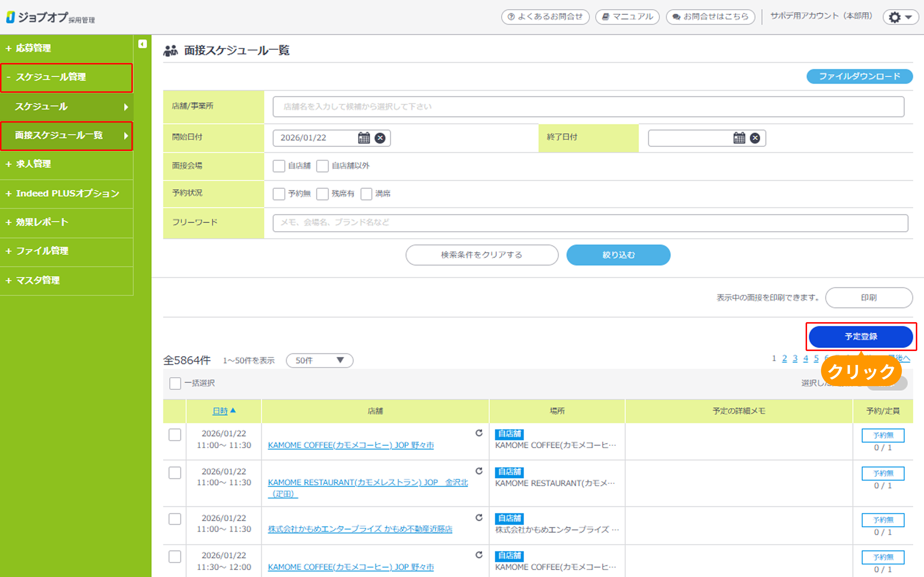The height and width of the screenshot is (577, 924).
Task: Click the 予定登録 button
Action: [861, 337]
